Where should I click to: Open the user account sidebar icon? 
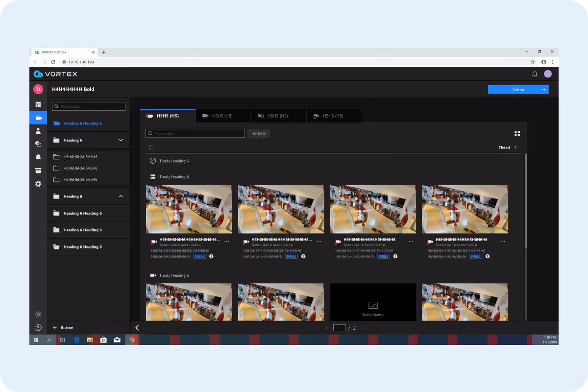coord(38,131)
